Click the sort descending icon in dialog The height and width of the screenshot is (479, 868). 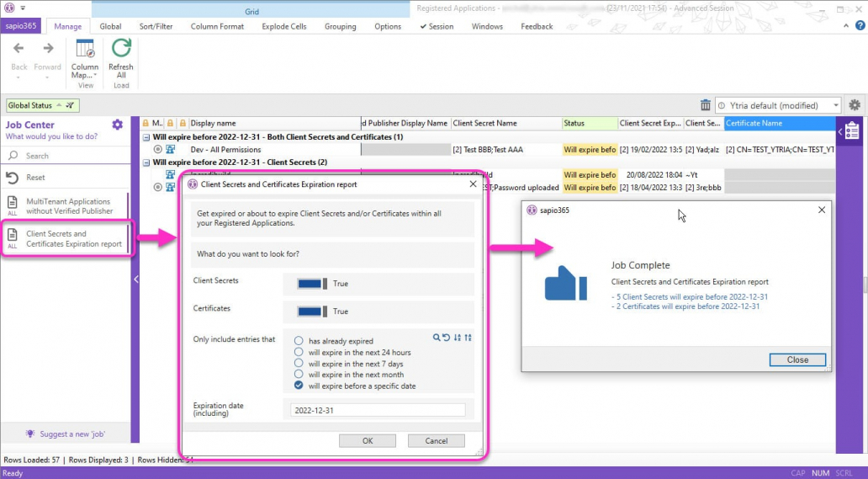coord(458,338)
